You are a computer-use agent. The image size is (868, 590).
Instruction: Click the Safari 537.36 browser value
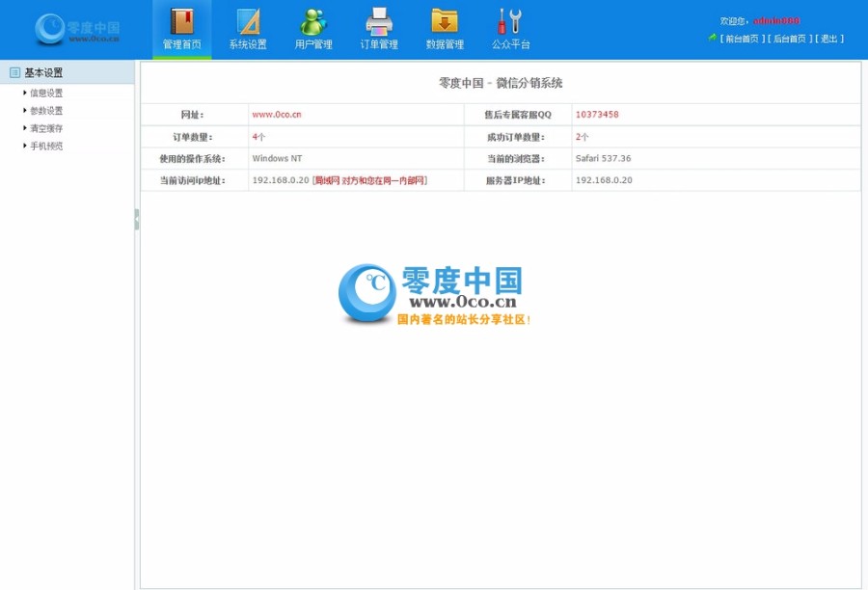coord(603,158)
